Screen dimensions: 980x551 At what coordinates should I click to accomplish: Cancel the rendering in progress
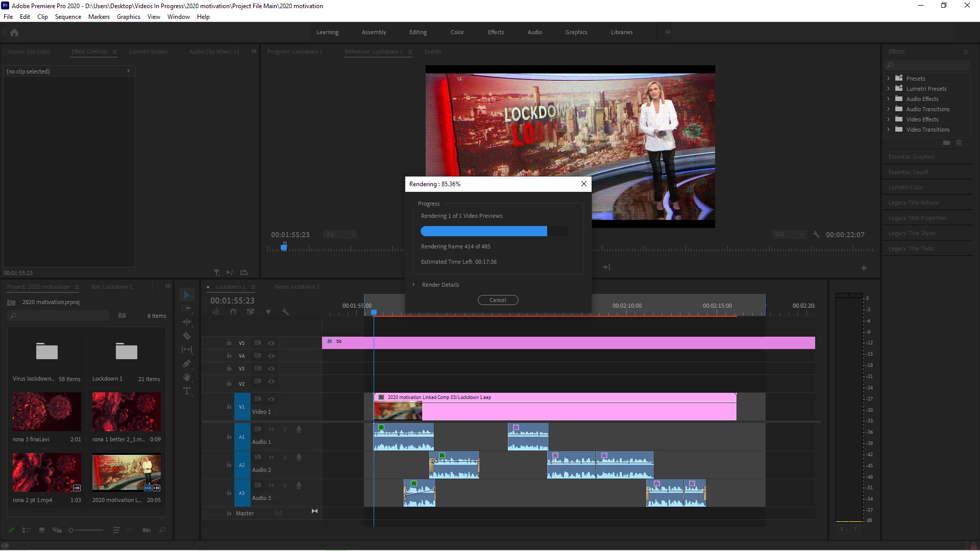(x=498, y=300)
